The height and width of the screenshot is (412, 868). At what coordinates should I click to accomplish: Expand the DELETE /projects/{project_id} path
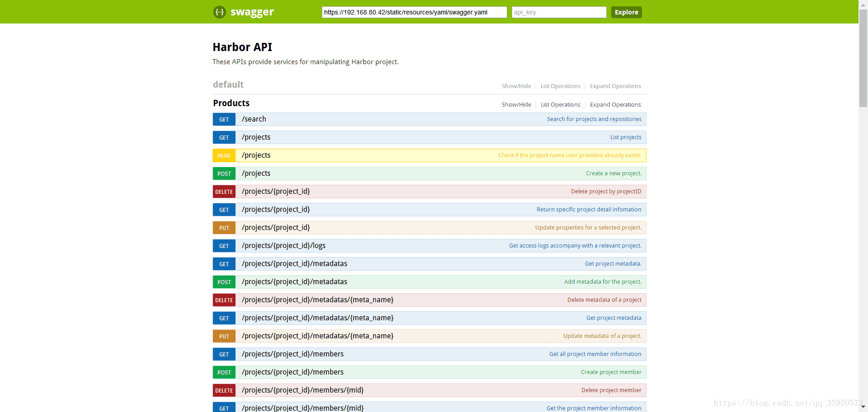276,192
